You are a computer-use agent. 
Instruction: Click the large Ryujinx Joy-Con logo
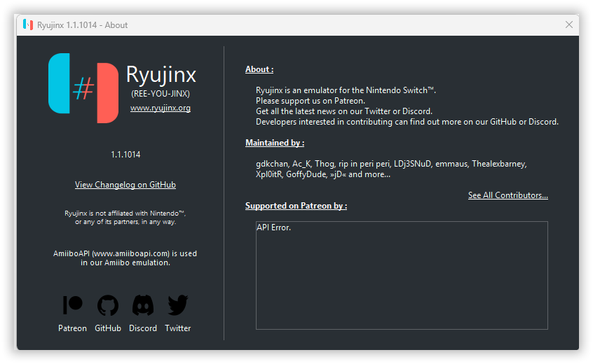83,88
